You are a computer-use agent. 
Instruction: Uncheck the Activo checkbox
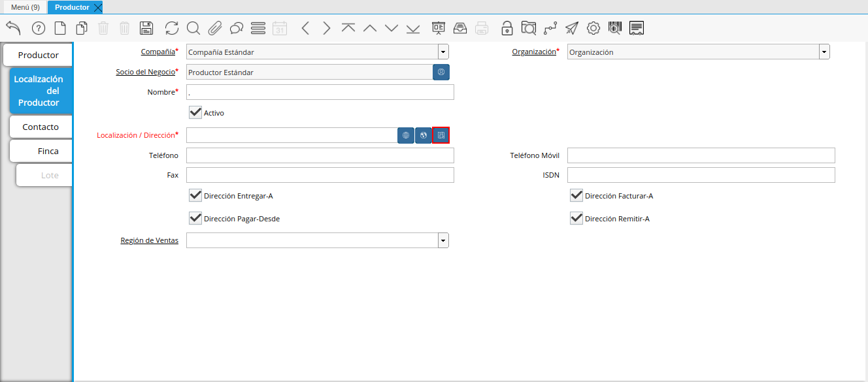coord(195,112)
